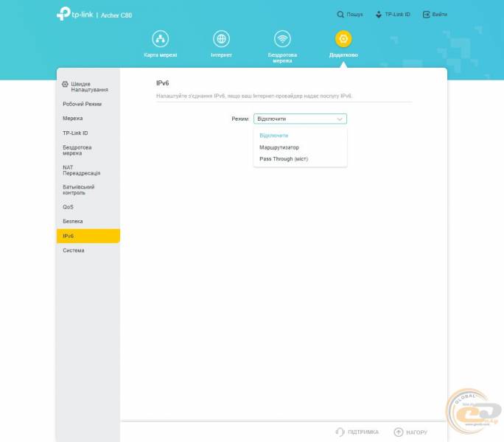Click the Швидке Налаштування gear icon
This screenshot has width=504, height=442.
coord(65,84)
